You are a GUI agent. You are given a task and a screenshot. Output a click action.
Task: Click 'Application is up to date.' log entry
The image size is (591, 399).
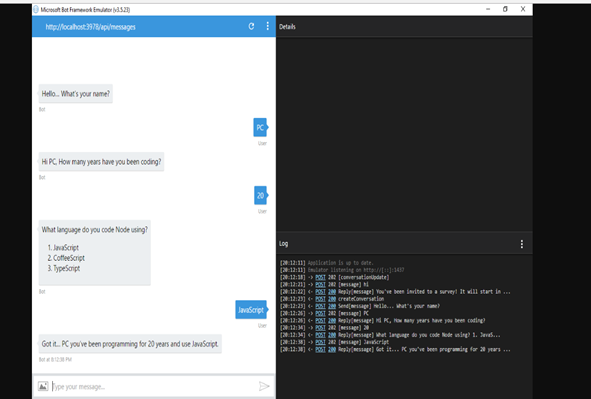340,263
